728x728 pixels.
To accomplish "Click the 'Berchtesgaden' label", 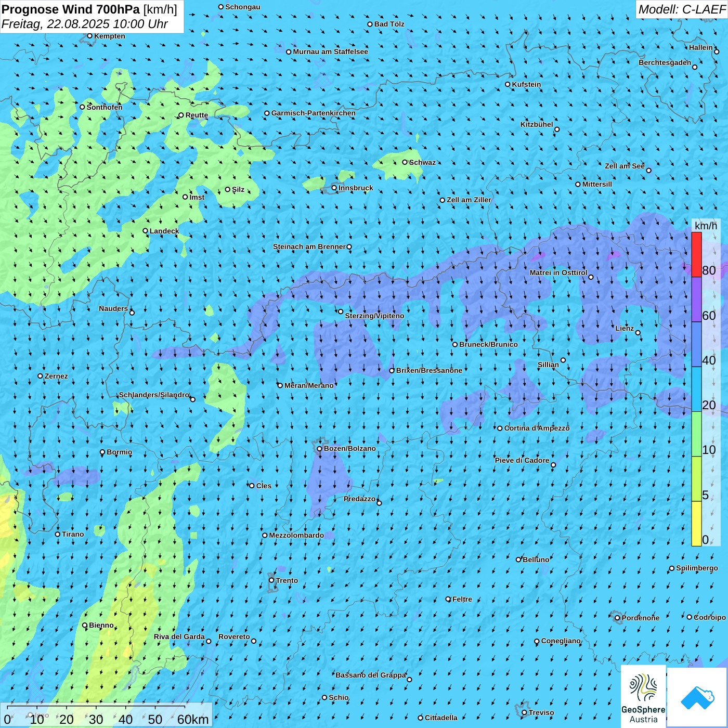I will pos(665,62).
